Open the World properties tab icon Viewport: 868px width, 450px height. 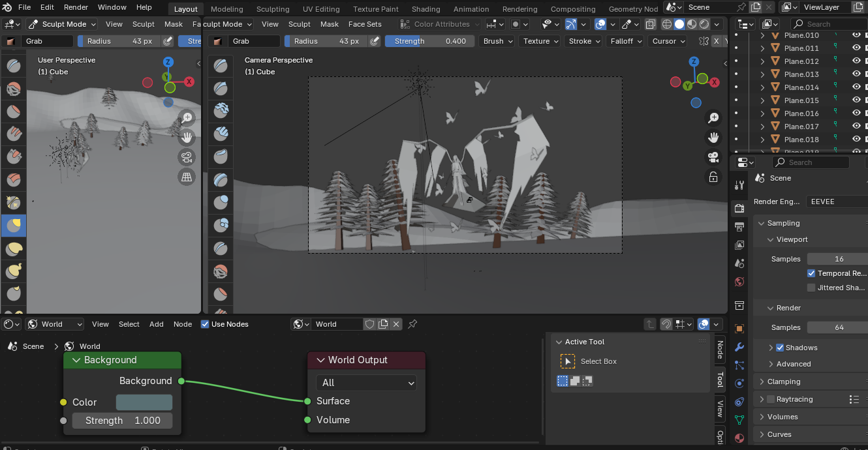coord(739,282)
